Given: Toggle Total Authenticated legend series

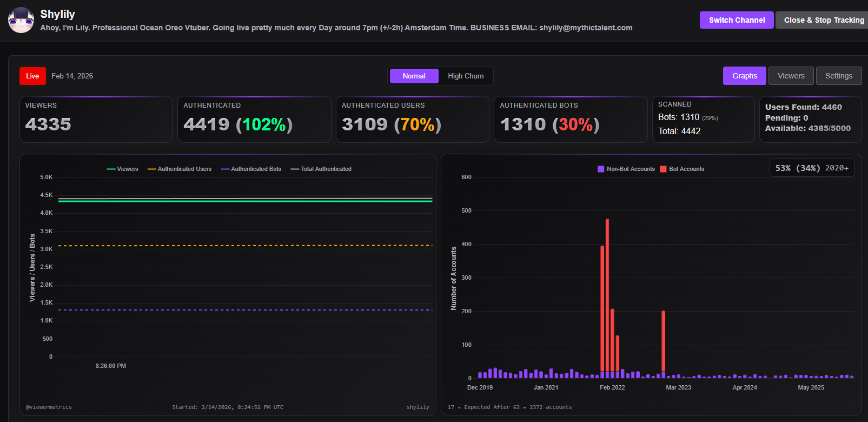Looking at the screenshot, I should coord(321,169).
